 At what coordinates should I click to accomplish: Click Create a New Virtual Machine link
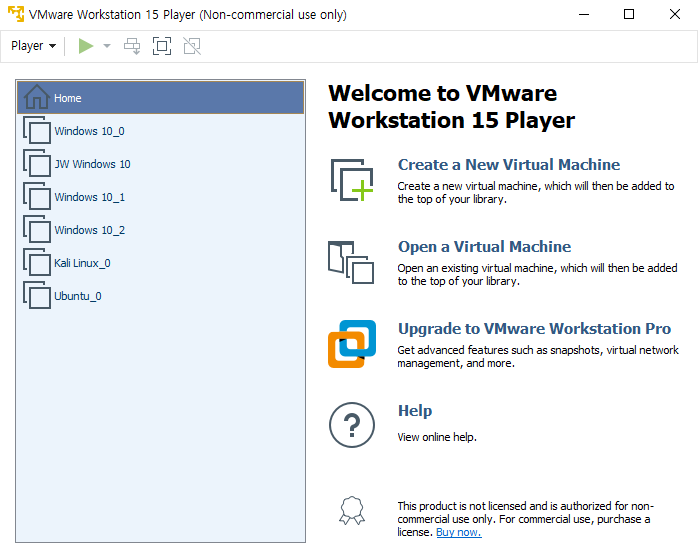tap(509, 165)
